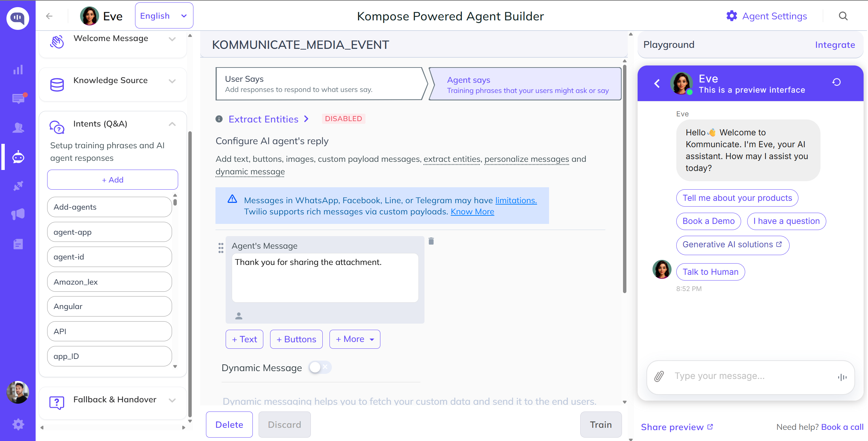This screenshot has height=441, width=868.
Task: Open the settings gear in left sidebar
Action: coord(18,424)
